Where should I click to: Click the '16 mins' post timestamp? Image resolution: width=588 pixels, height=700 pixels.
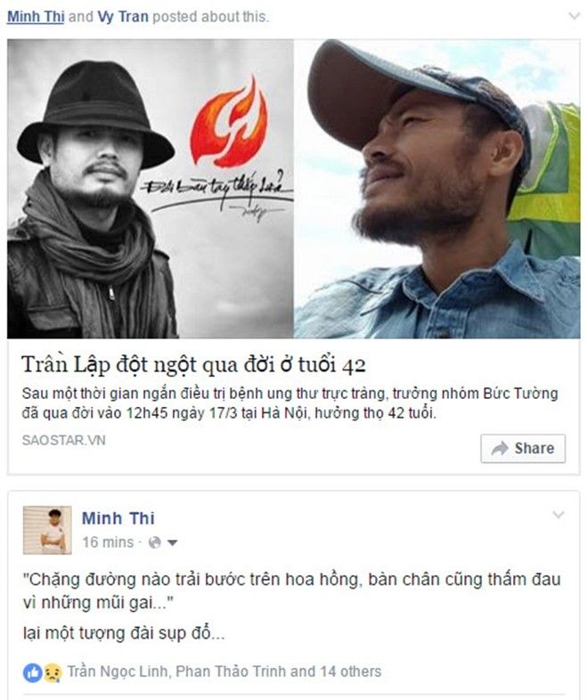tap(108, 542)
